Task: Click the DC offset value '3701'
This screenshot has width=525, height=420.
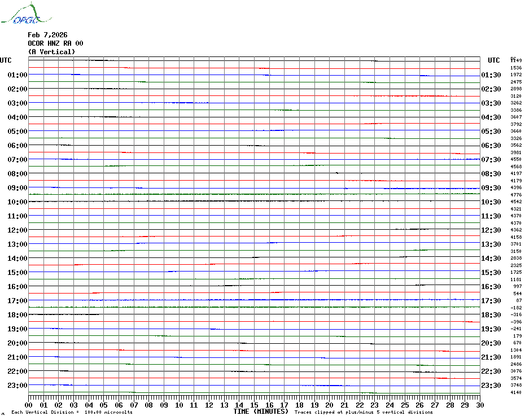Action: tap(516, 244)
